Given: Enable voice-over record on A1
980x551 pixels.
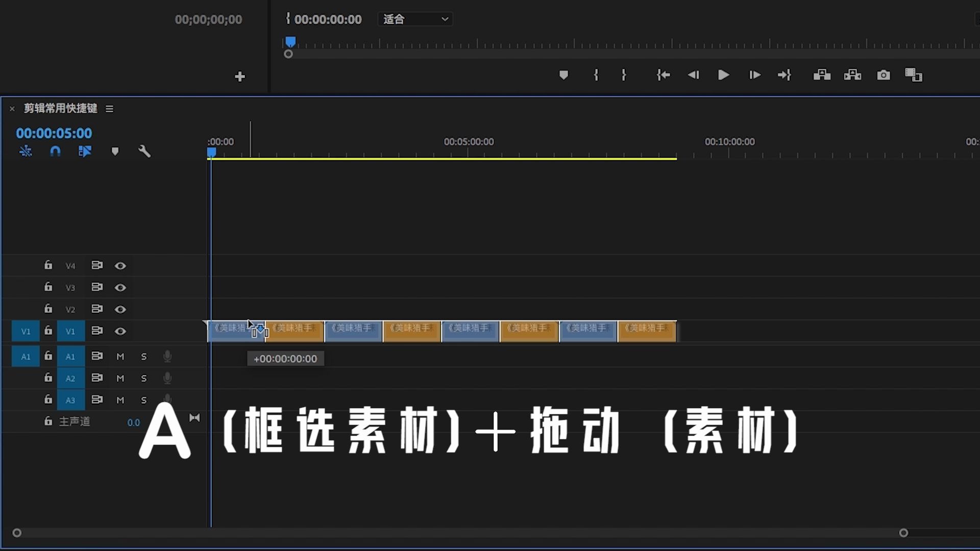Looking at the screenshot, I should (167, 356).
